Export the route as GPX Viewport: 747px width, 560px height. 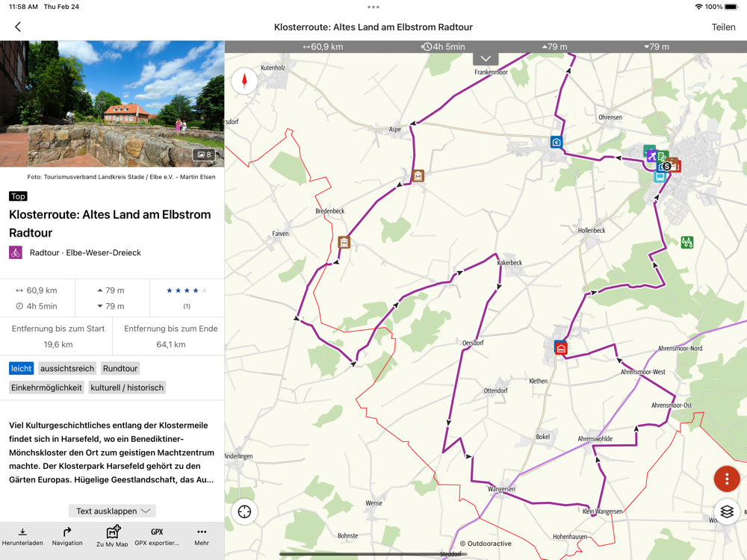[157, 536]
